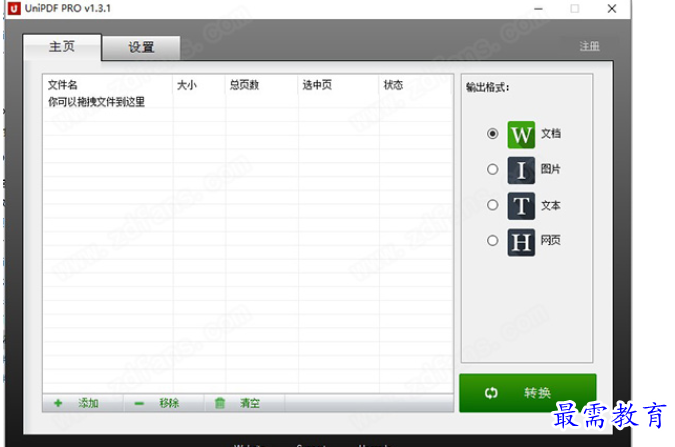This screenshot has width=675, height=447.
Task: Select the 文本 text output radio button
Action: click(492, 205)
